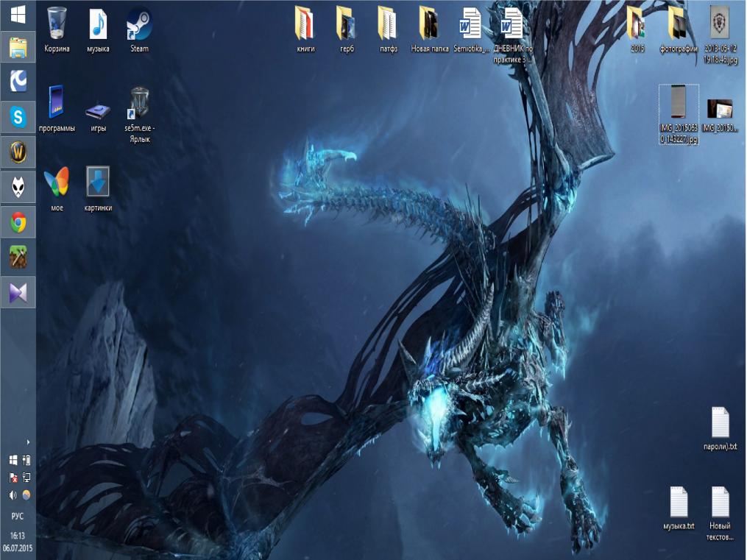Click the Minecraft taskbar icon
This screenshot has width=747, height=560.
(18, 258)
